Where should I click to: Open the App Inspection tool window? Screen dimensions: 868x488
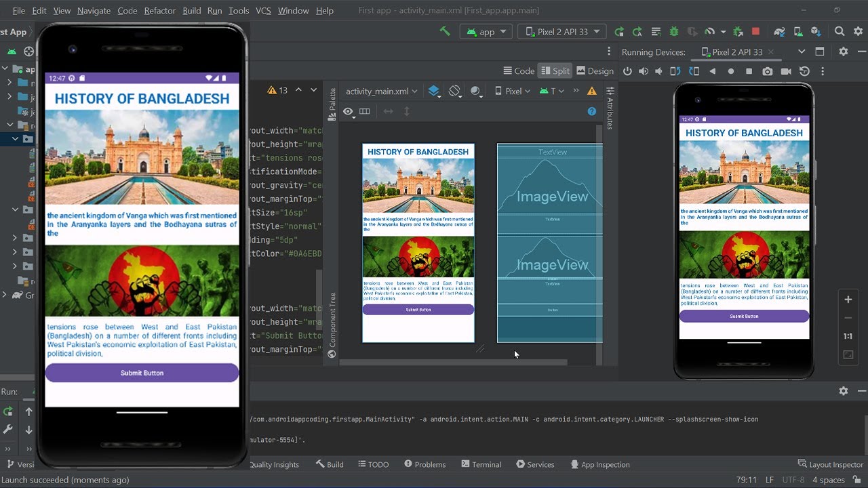[x=600, y=464]
